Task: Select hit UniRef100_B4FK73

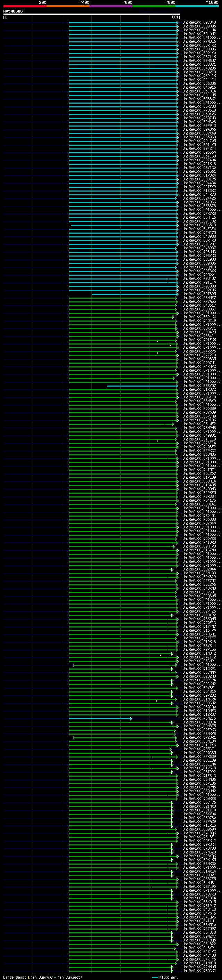Action: tap(199, 194)
